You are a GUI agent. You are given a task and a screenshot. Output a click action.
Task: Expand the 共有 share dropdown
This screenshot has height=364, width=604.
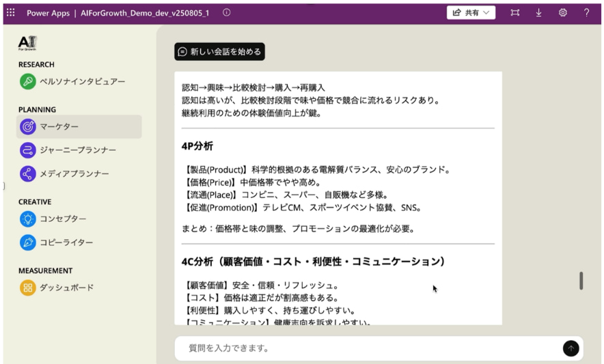point(471,12)
